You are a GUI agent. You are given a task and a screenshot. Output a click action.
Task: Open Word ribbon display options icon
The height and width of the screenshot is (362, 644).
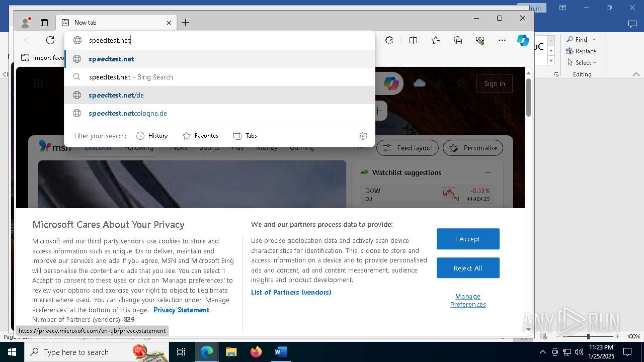pos(563,8)
